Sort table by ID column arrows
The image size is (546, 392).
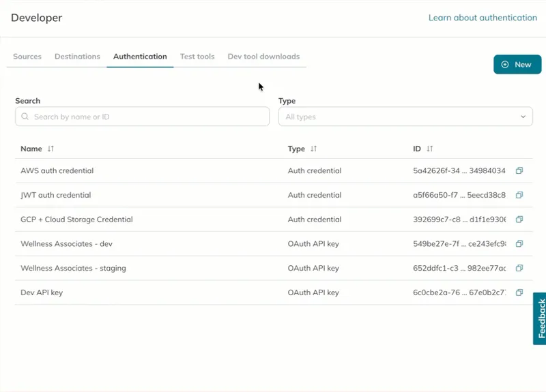tap(430, 149)
